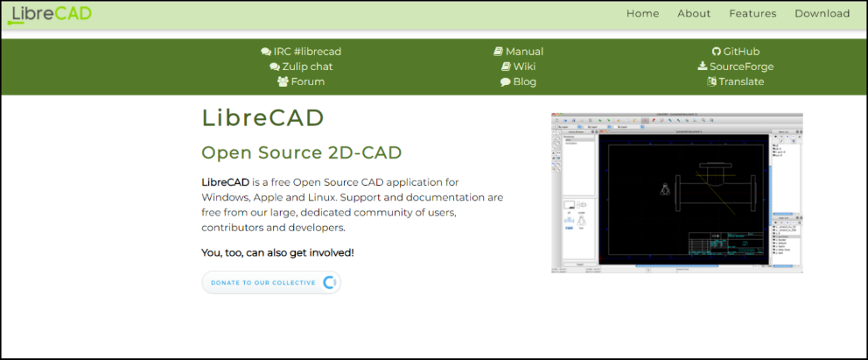
Task: Open the About navigation item
Action: [x=694, y=13]
